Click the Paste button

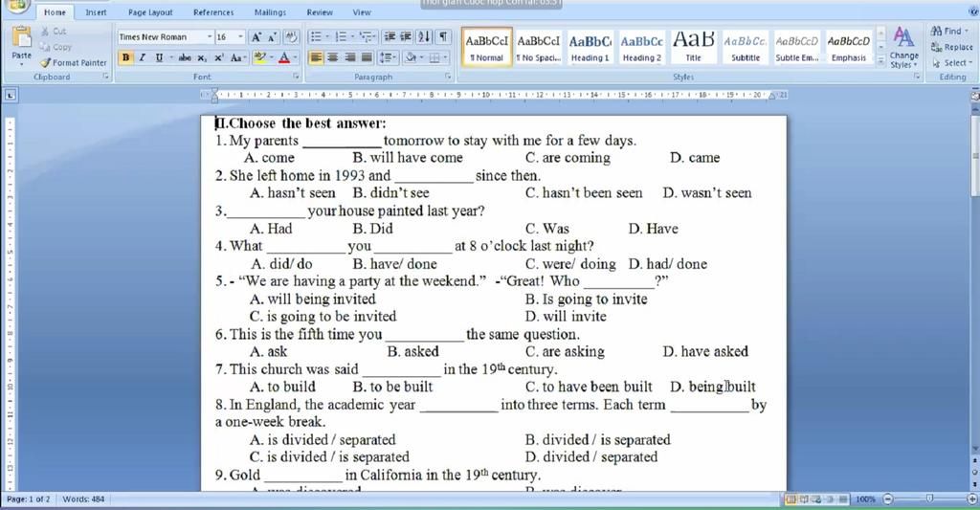(21, 44)
